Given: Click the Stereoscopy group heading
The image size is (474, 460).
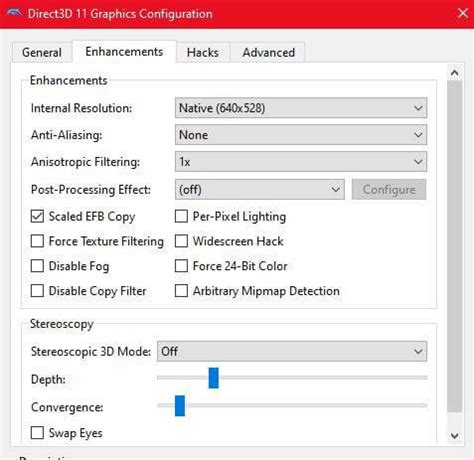Looking at the screenshot, I should point(62,324).
